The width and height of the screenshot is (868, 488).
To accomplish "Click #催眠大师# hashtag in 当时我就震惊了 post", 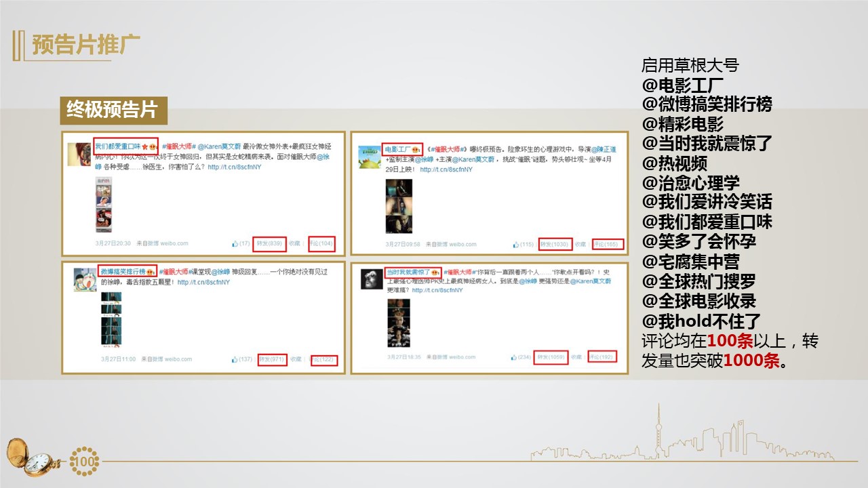I will [461, 272].
